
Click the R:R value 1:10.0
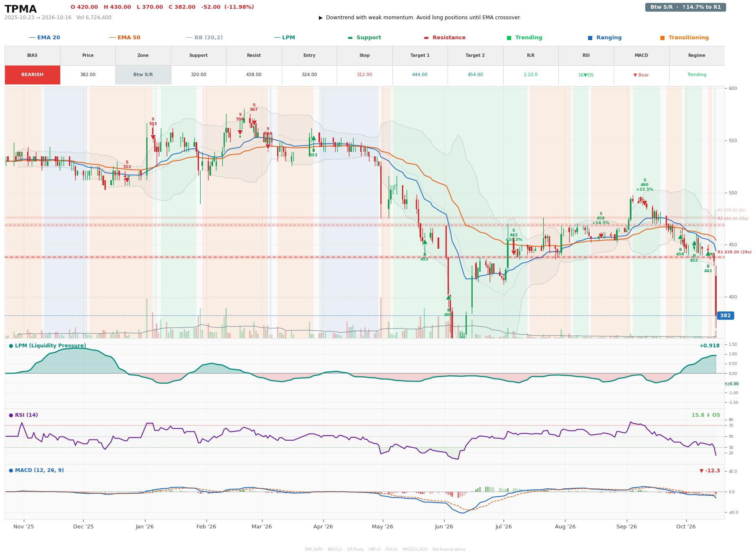coord(531,75)
